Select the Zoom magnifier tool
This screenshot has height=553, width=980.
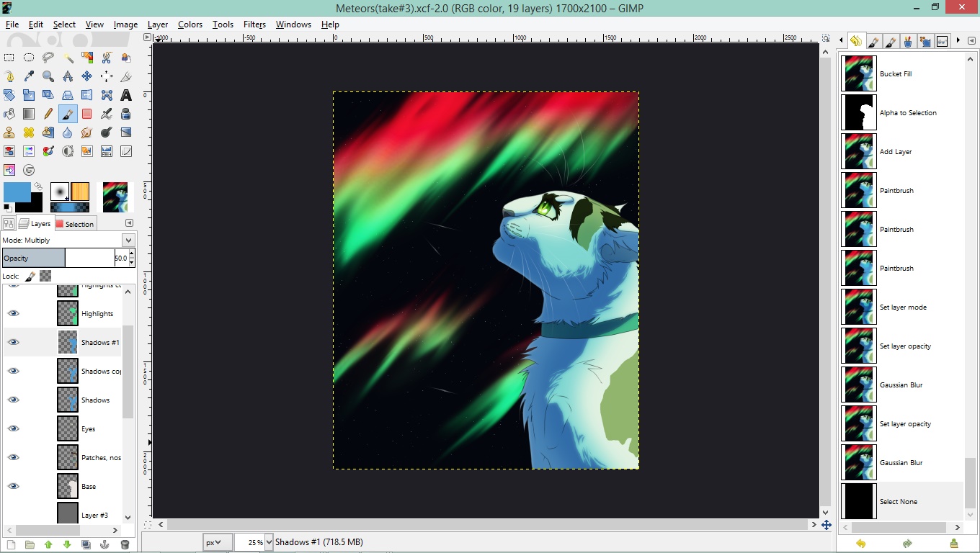[48, 76]
